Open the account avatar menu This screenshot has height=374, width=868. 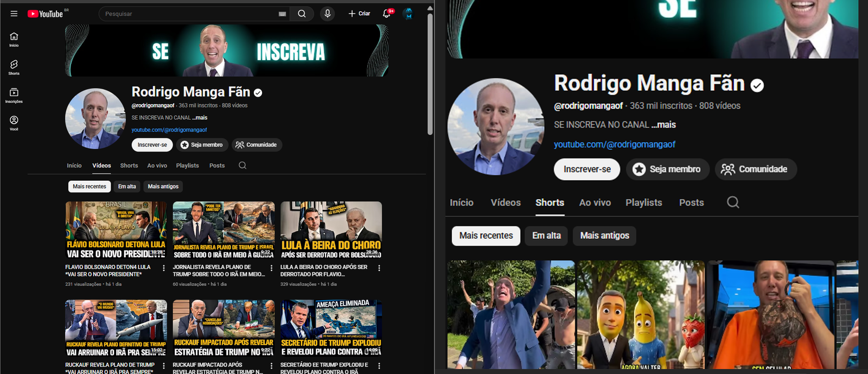pos(409,14)
